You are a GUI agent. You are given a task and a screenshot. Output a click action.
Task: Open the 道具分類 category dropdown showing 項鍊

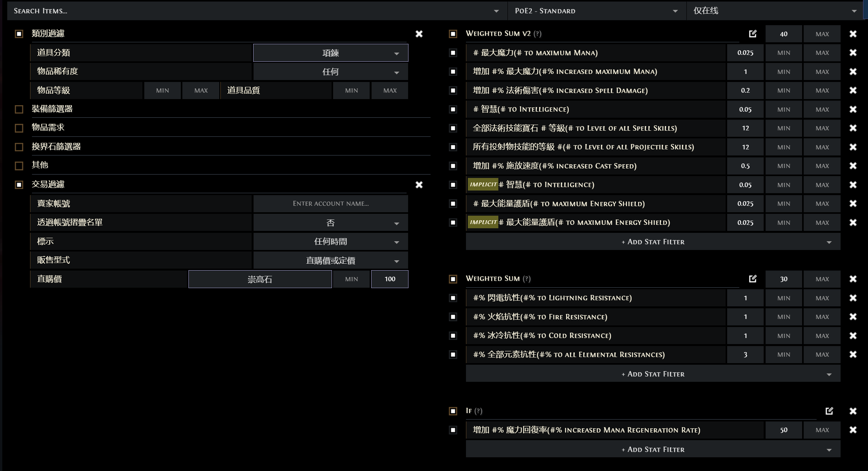point(330,53)
